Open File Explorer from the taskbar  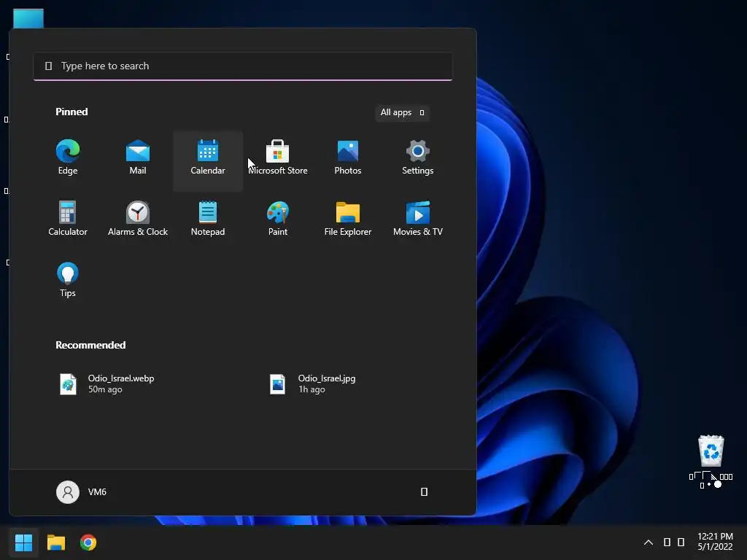[x=55, y=542]
